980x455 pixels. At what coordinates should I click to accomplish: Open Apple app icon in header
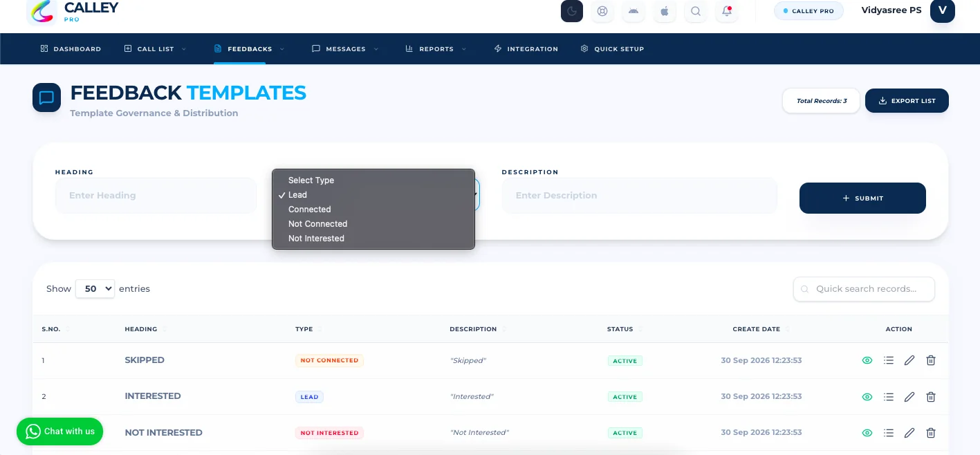[x=665, y=11]
